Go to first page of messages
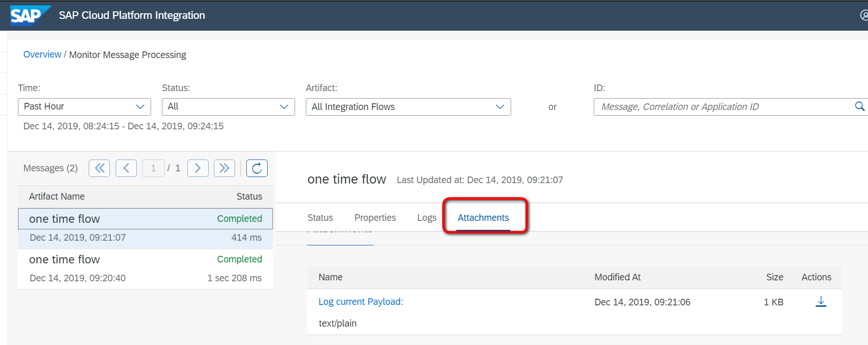Screen dimensions: 868x345 click(x=99, y=168)
